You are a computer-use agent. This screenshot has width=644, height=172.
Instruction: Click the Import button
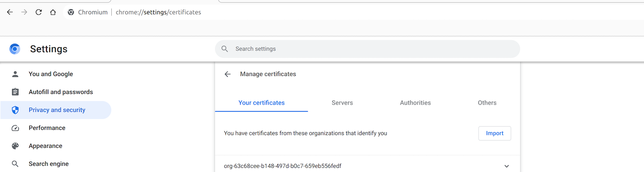(495, 133)
